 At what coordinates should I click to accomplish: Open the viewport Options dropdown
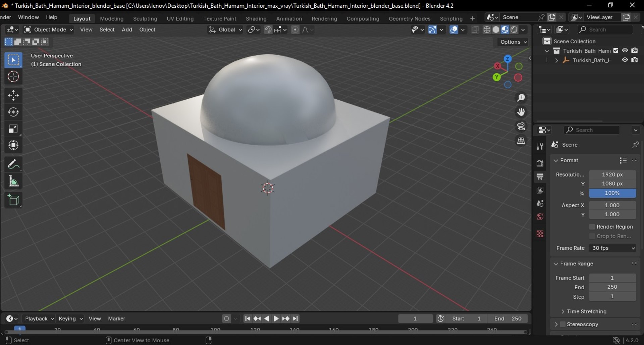pyautogui.click(x=513, y=42)
